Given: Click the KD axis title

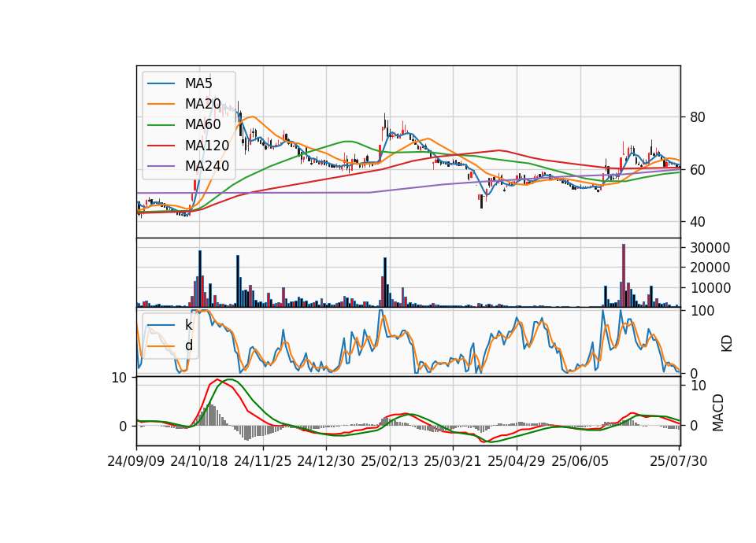Looking at the screenshot, I should pos(727,343).
